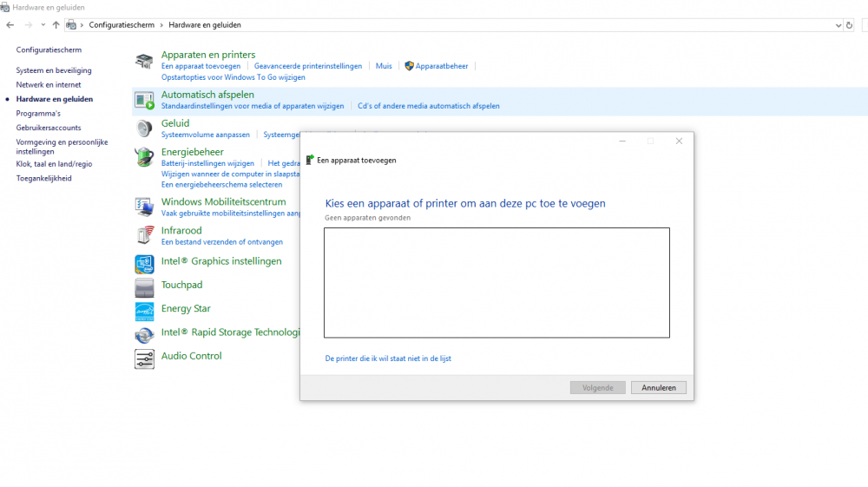
Task: Open Programma's category
Action: 38,114
